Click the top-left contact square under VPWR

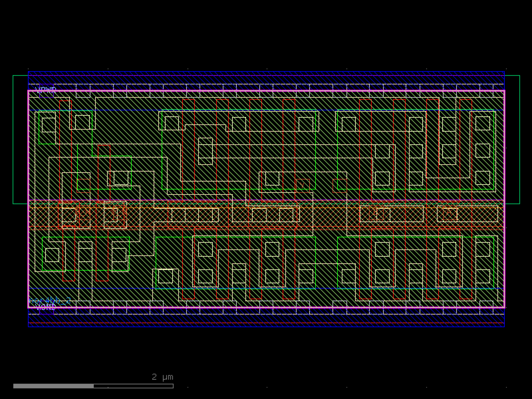(49, 125)
